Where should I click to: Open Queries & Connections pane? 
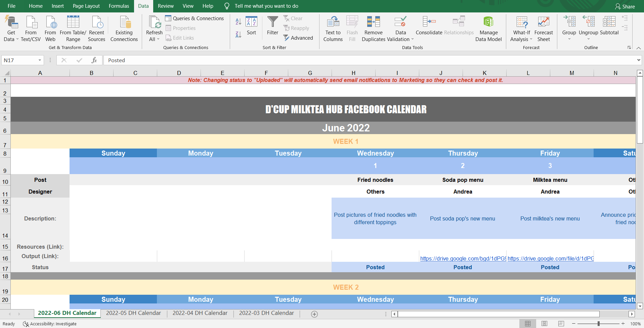(x=195, y=18)
